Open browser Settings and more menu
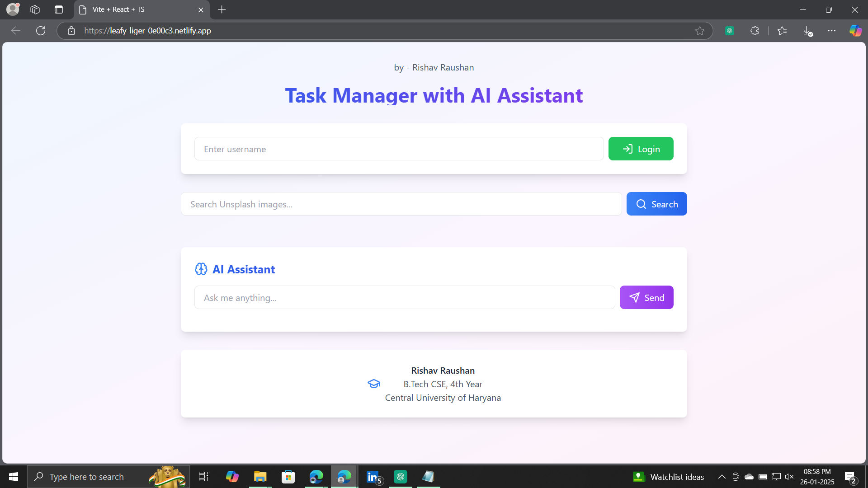 pyautogui.click(x=831, y=31)
